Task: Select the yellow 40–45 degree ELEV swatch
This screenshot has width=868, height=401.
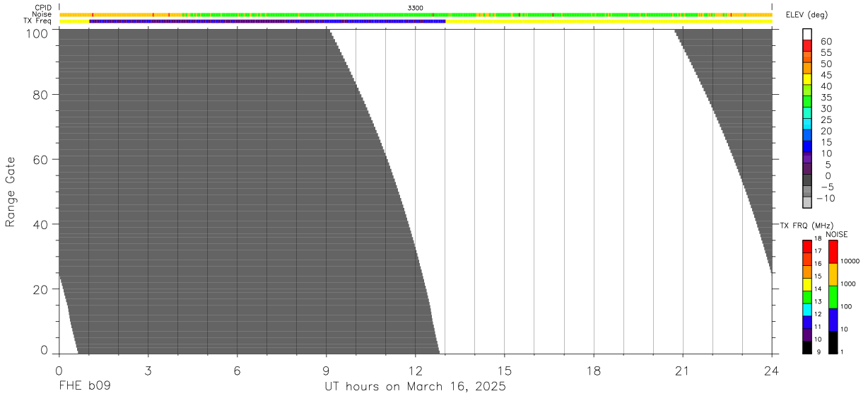Action: [x=807, y=79]
